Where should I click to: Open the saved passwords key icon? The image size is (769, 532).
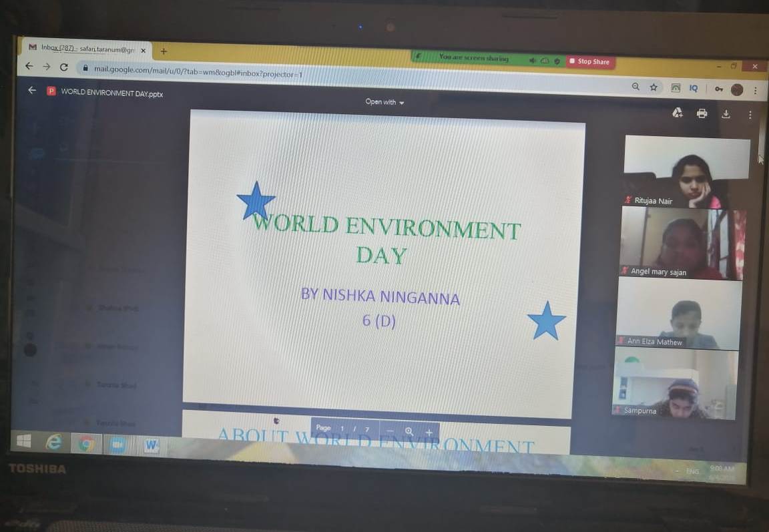point(718,89)
